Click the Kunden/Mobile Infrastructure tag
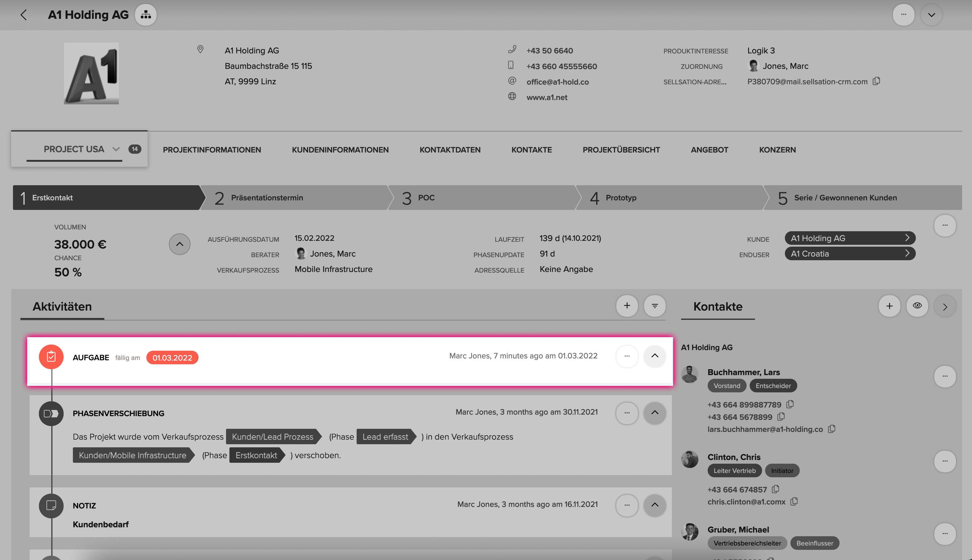Image resolution: width=972 pixels, height=560 pixels. point(133,455)
